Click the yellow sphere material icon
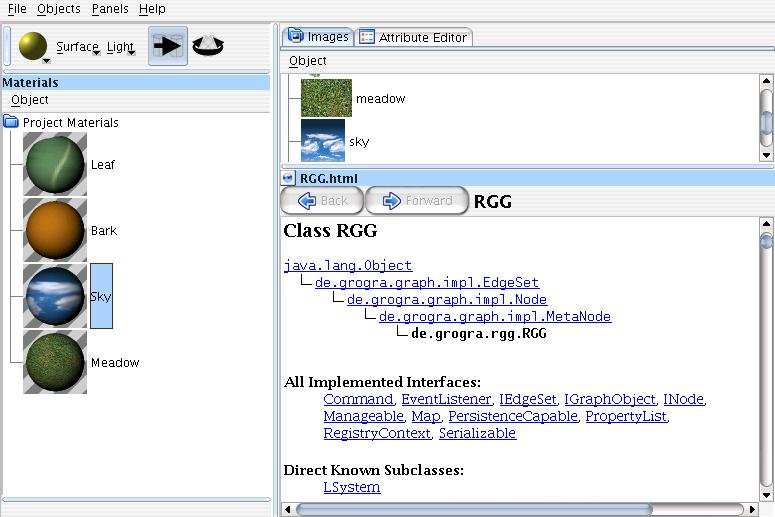Viewport: 775px width, 517px height. (33, 45)
